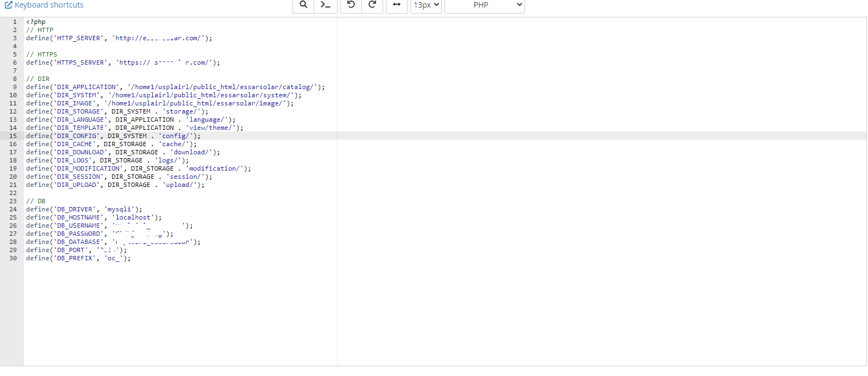Click the 'DB_PREFIX' oc_ define line

pyautogui.click(x=78, y=258)
